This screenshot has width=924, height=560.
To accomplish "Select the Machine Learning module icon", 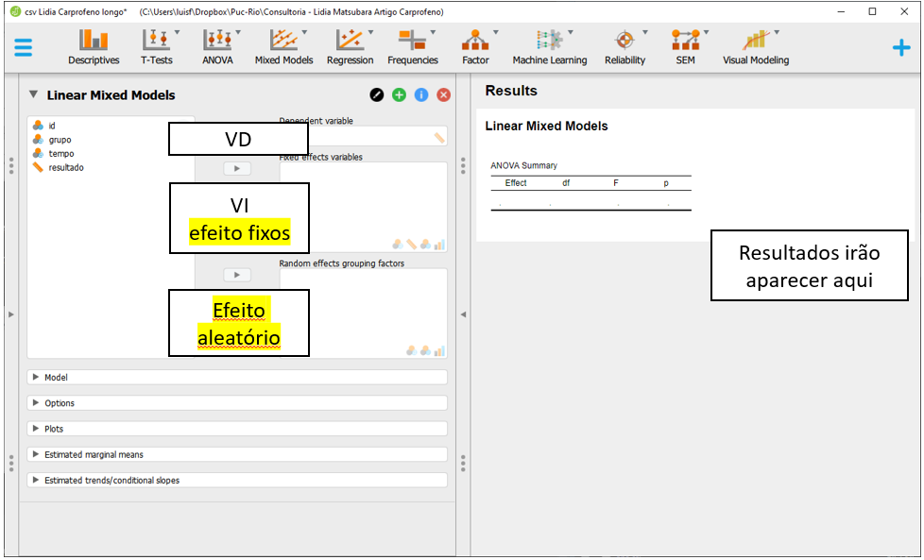I will tap(549, 46).
